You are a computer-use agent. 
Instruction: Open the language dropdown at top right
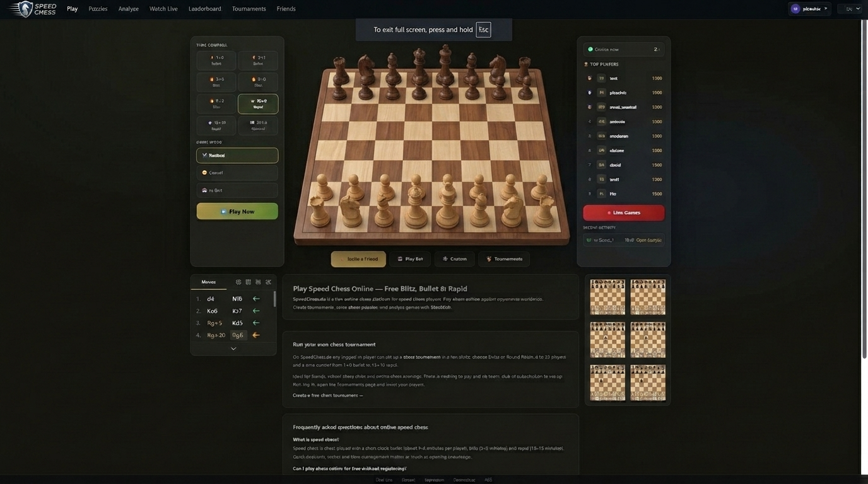coord(849,9)
